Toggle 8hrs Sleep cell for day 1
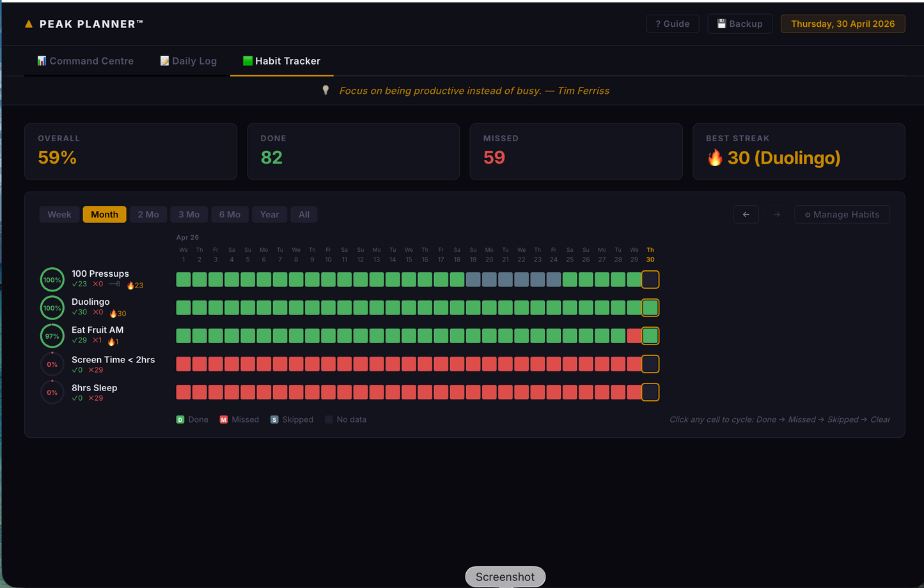Image resolution: width=924 pixels, height=588 pixels. point(184,392)
